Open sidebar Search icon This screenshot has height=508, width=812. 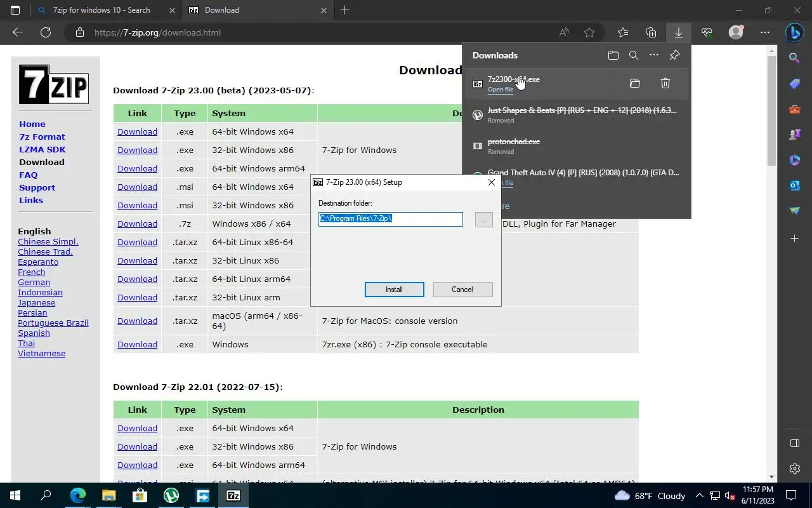794,58
